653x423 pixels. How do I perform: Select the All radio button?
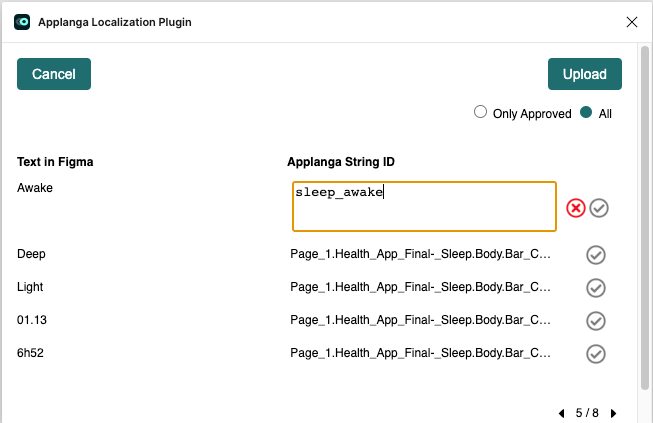[586, 112]
